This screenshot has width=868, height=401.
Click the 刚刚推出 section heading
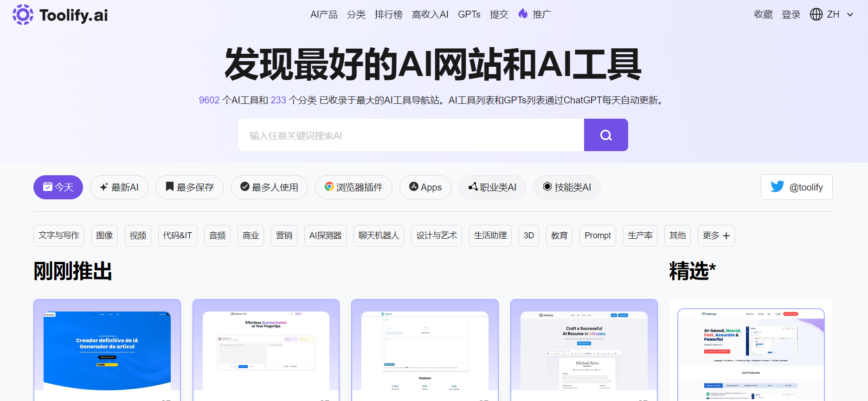pos(73,271)
